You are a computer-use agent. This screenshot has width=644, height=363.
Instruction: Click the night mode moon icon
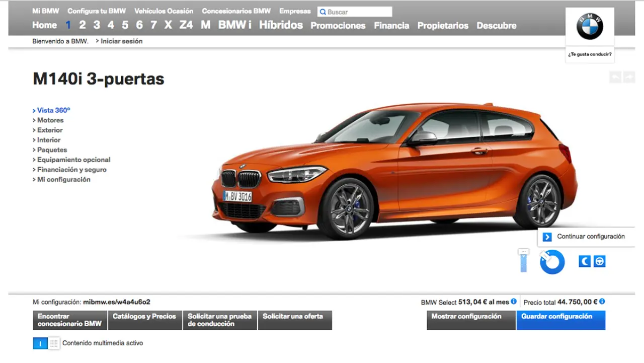pyautogui.click(x=585, y=261)
